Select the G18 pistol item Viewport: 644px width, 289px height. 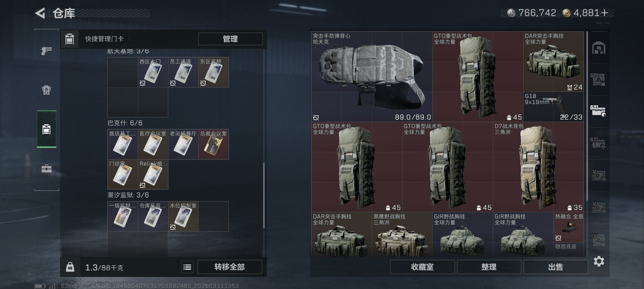553,107
